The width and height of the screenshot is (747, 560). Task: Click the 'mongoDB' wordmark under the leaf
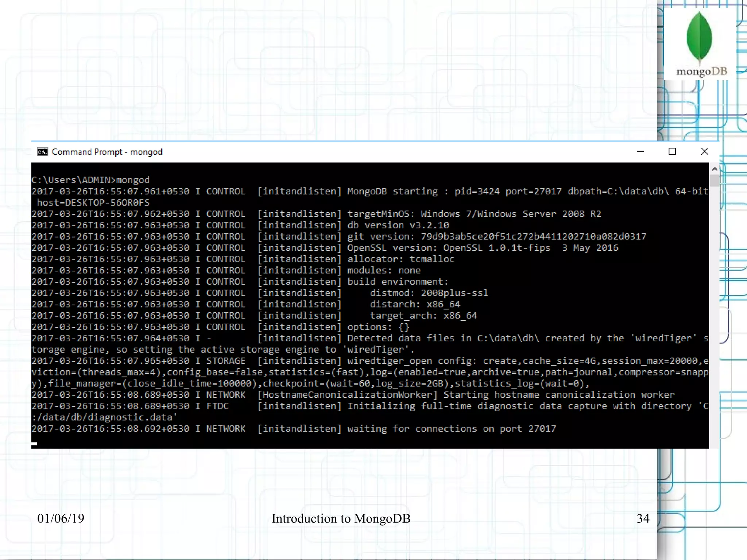(x=701, y=71)
